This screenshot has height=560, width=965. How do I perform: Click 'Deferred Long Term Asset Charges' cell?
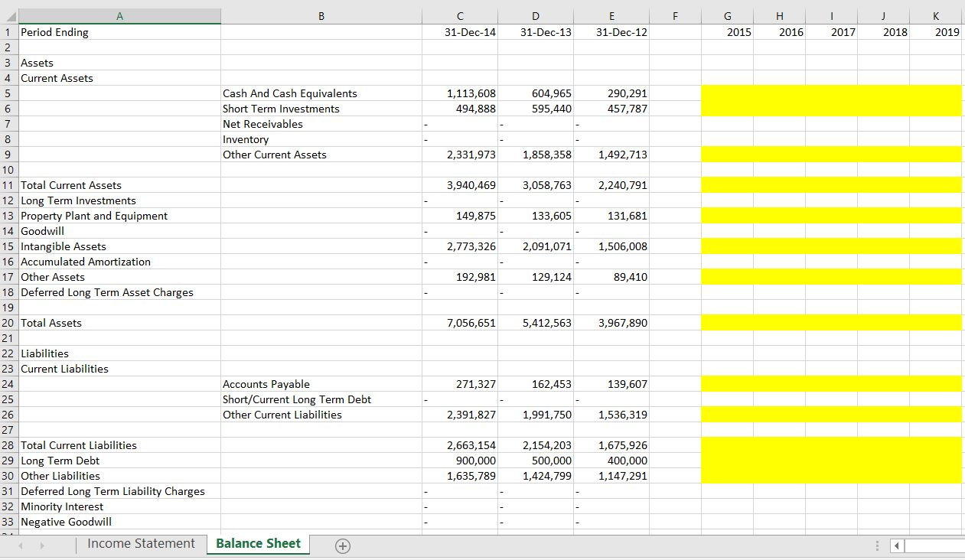pyautogui.click(x=119, y=292)
